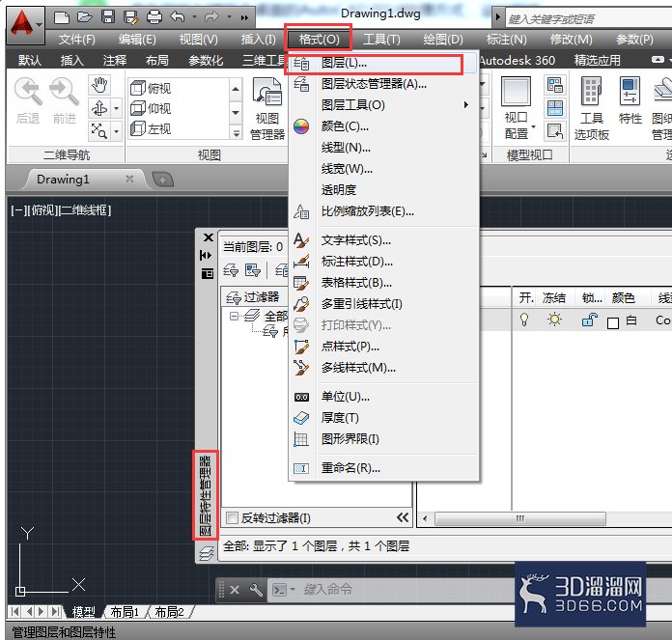Toggle layer 0 on/off light bulb
This screenshot has width=672, height=640.
(524, 320)
